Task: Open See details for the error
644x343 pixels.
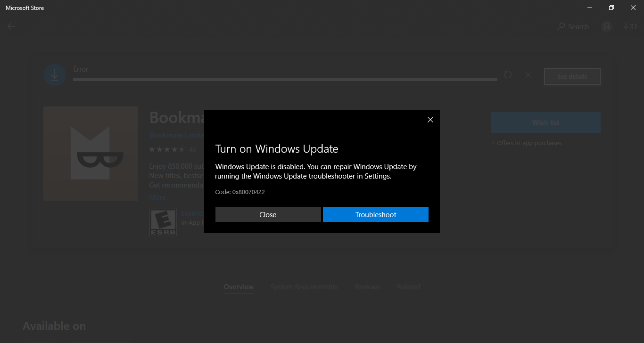Action: 572,76
